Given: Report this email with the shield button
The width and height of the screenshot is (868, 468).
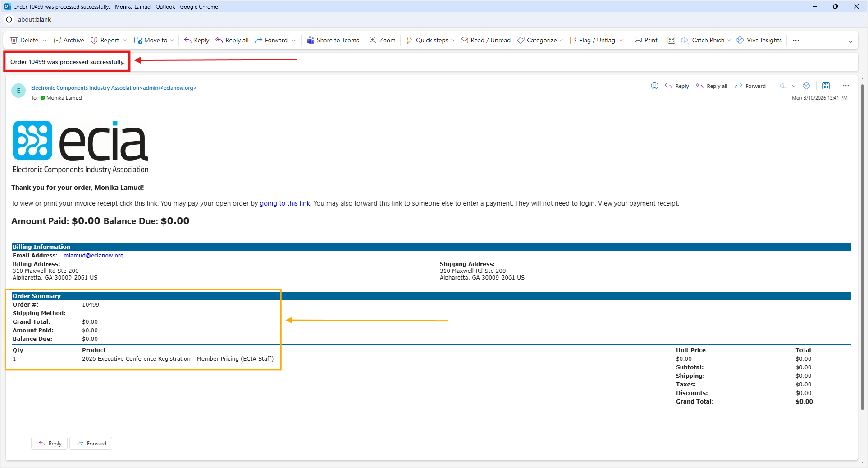Looking at the screenshot, I should point(105,40).
